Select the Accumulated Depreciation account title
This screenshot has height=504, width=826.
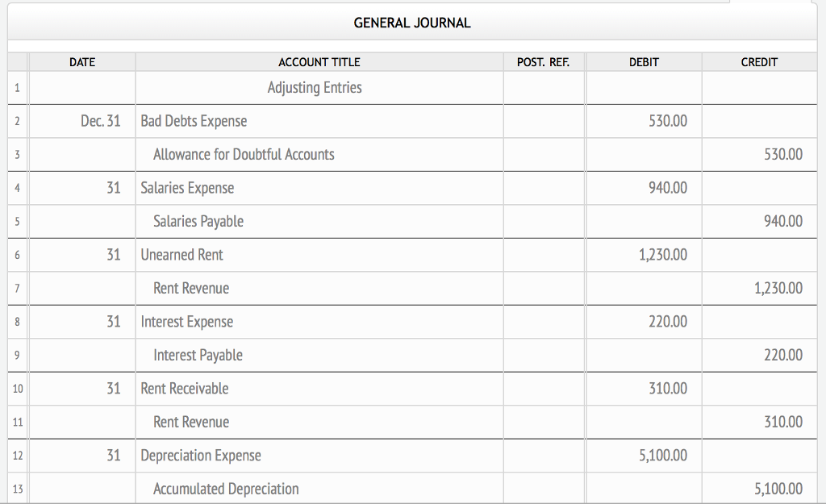225,488
